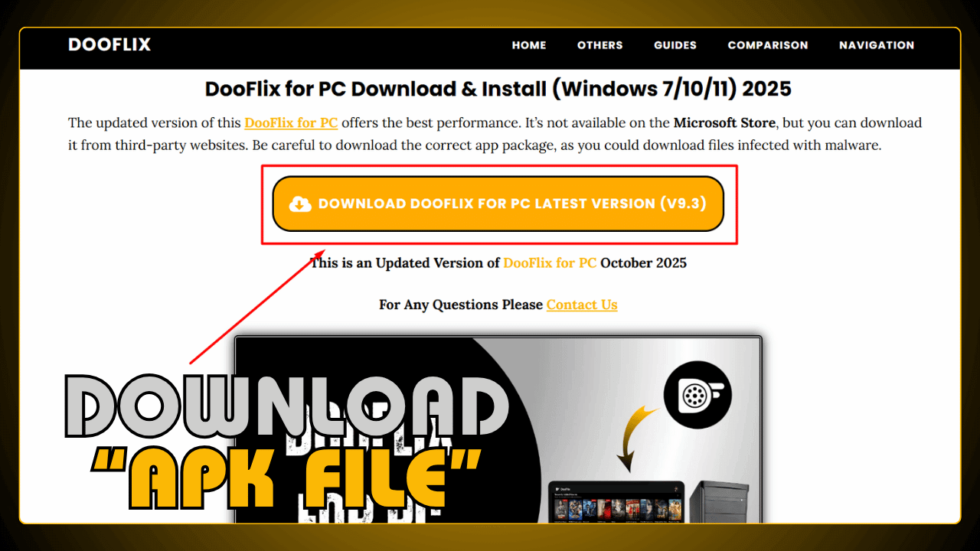The width and height of the screenshot is (980, 551).
Task: Click the DooFlix for PC Download & Install heading
Action: pyautogui.click(x=498, y=89)
